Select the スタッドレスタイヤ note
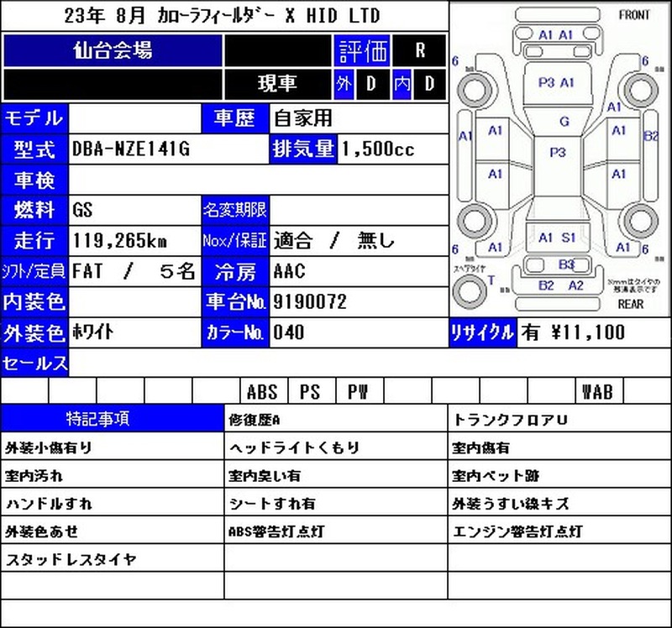The image size is (672, 628). [x=71, y=559]
